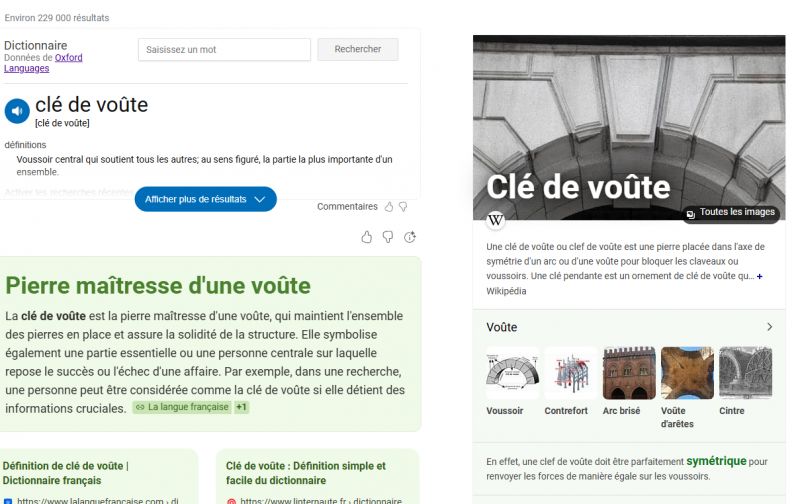Open the feedback info icon beside thumbs
This screenshot has height=504, width=800.
pyautogui.click(x=410, y=237)
